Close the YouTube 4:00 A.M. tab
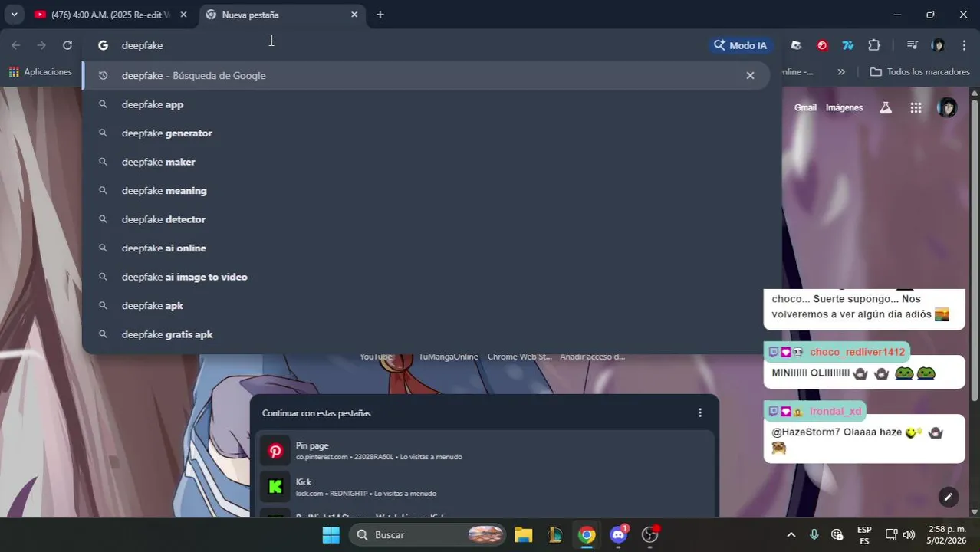This screenshot has height=552, width=980. pyautogui.click(x=183, y=15)
